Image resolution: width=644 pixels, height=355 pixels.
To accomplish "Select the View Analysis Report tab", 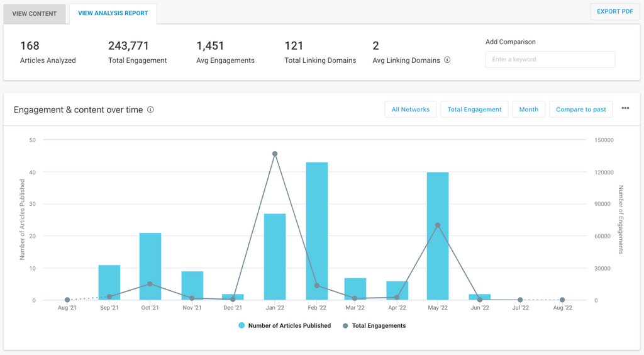I will point(113,13).
